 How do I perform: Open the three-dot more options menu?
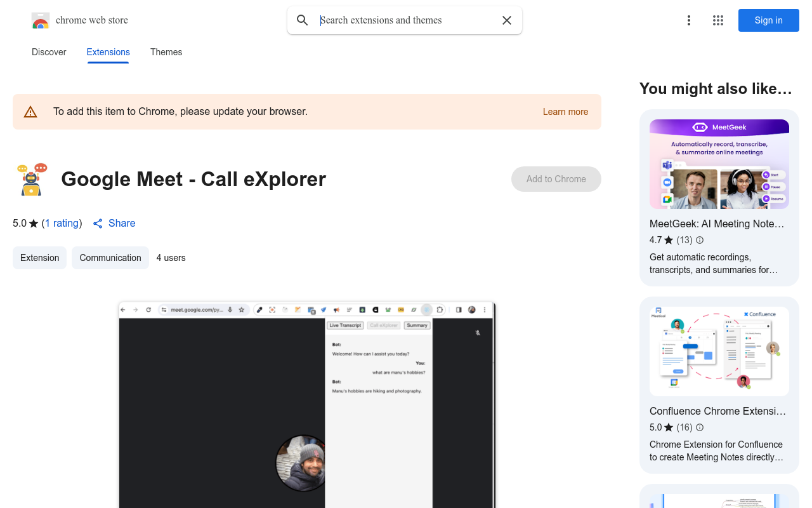pos(689,20)
